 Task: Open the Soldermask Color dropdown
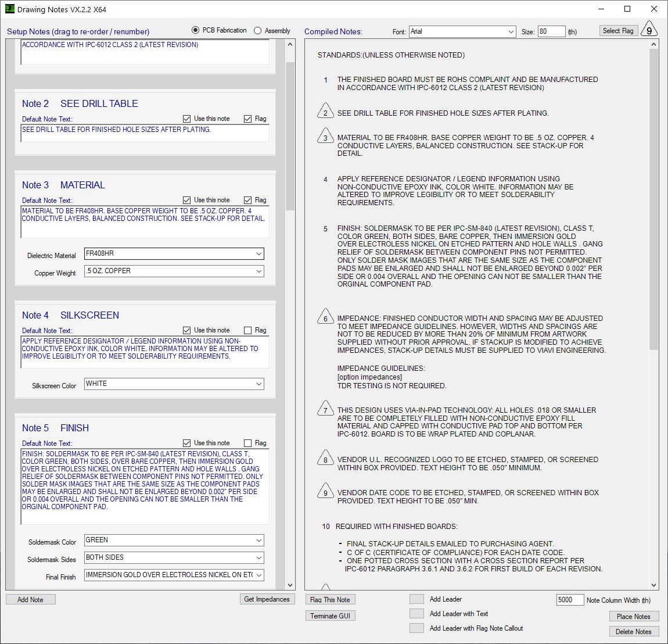(258, 540)
